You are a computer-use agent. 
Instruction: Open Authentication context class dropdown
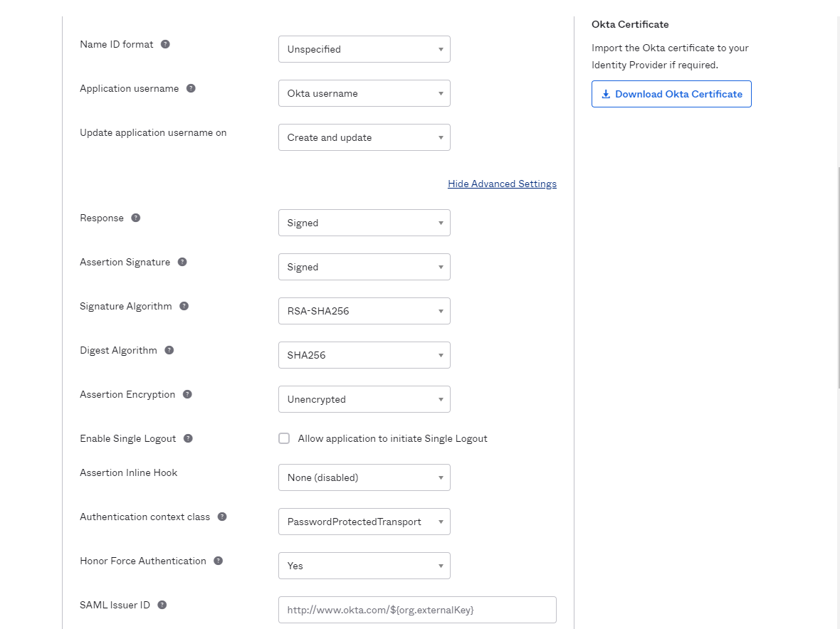click(x=364, y=522)
